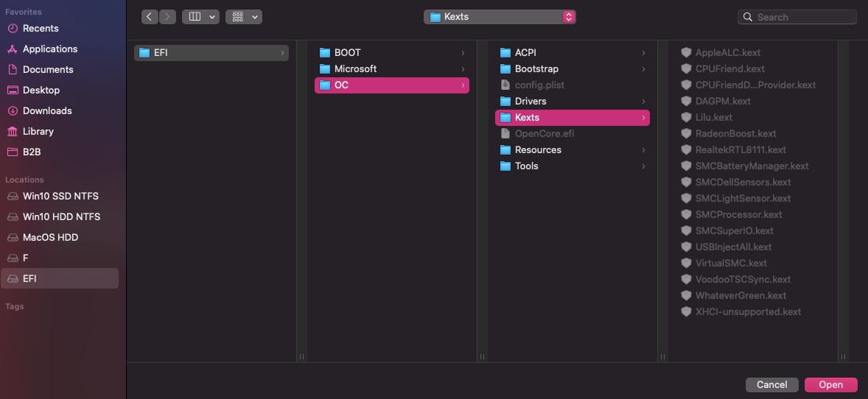868x399 pixels.
Task: Expand the Tools folder chevron
Action: (643, 166)
